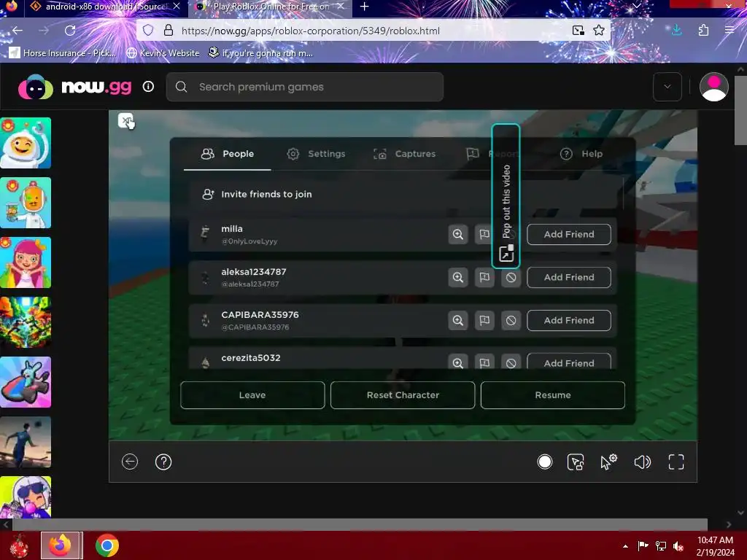Add aleksa1234787 as friend

pyautogui.click(x=569, y=277)
